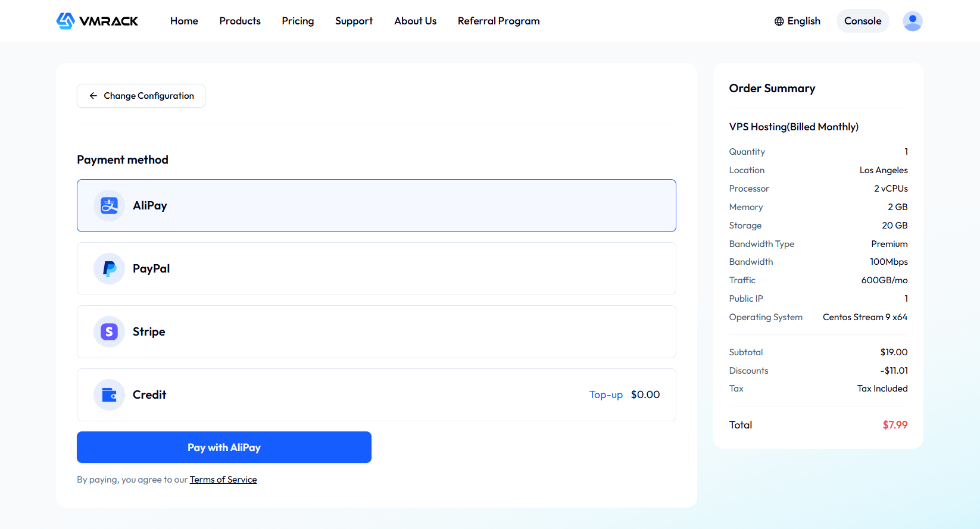The width and height of the screenshot is (980, 529).
Task: Click the 600GB/mo traffic value
Action: (885, 280)
